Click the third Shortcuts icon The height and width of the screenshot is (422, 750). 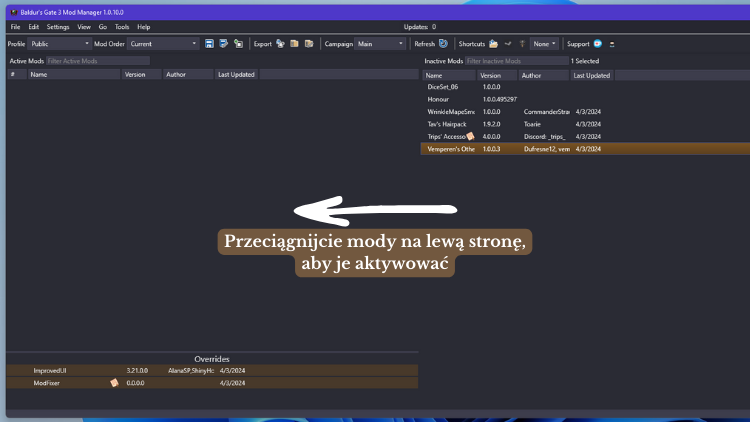click(x=522, y=44)
